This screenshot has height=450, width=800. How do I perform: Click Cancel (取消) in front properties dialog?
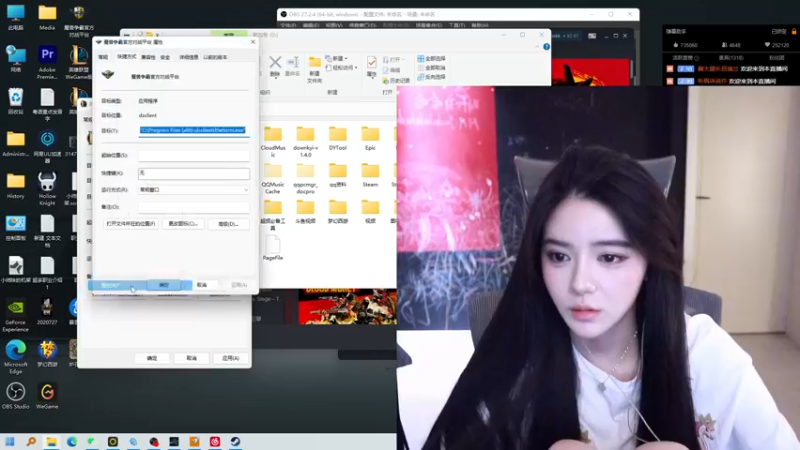202,285
